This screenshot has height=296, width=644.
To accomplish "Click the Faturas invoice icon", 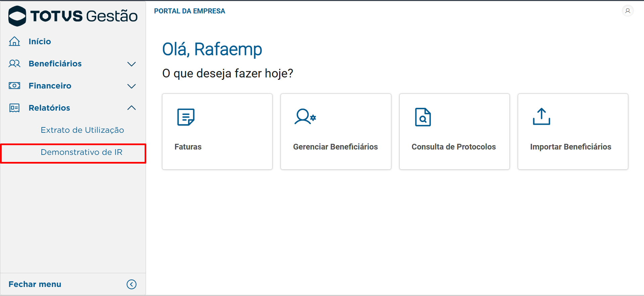I will [x=186, y=117].
